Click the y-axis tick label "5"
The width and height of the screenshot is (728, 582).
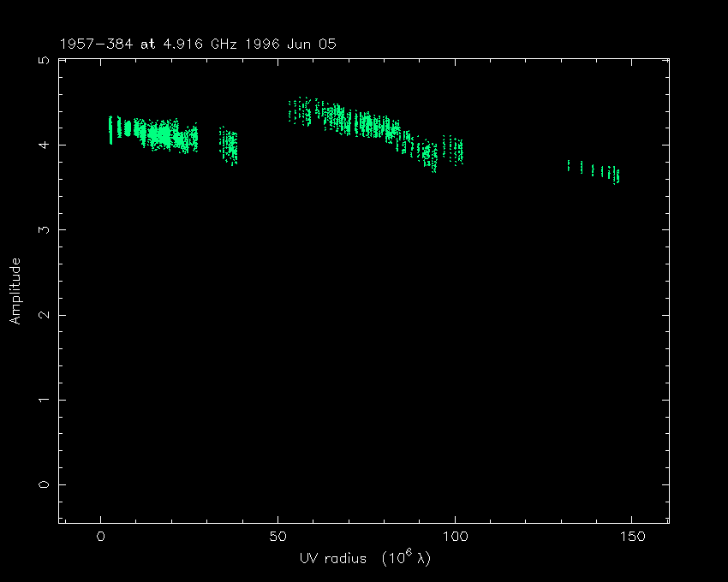(43, 61)
